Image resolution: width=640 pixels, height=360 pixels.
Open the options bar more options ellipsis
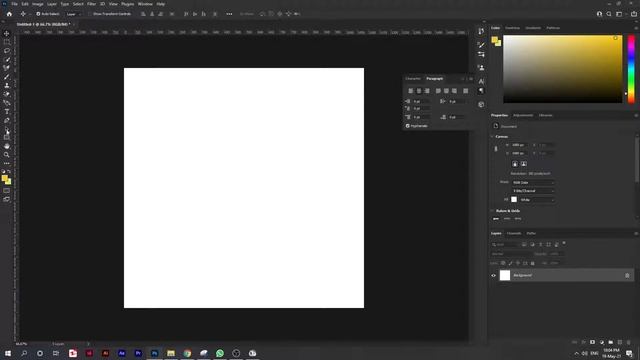(x=229, y=14)
